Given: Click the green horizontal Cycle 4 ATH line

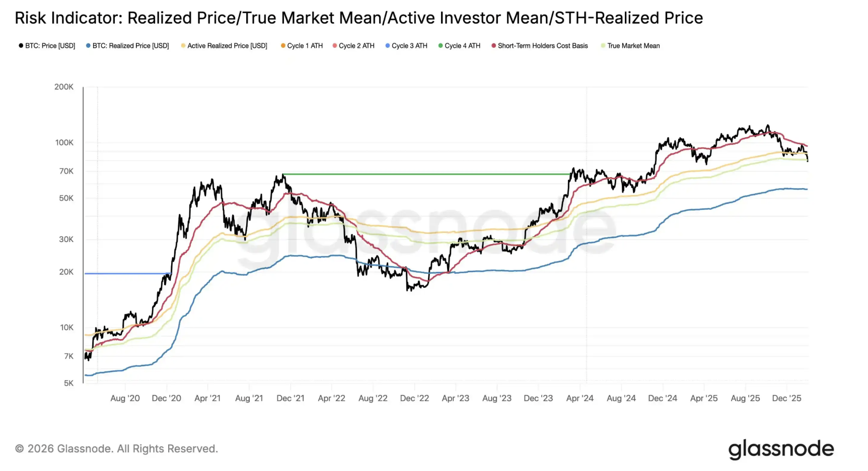Looking at the screenshot, I should pyautogui.click(x=428, y=174).
